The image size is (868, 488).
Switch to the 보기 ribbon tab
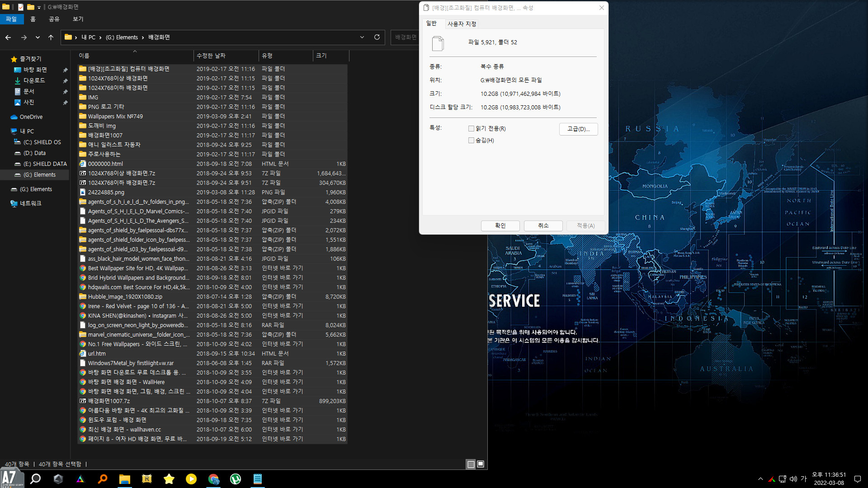(78, 19)
